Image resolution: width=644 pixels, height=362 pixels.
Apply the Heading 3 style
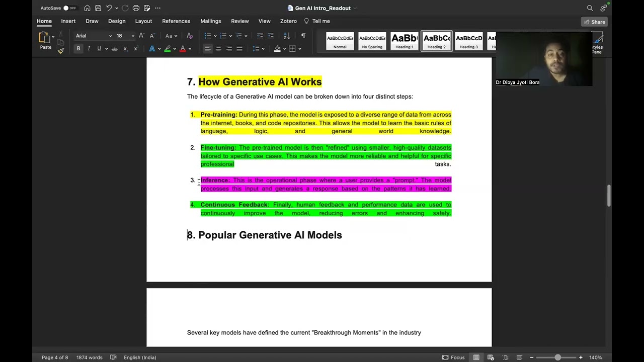(x=469, y=41)
